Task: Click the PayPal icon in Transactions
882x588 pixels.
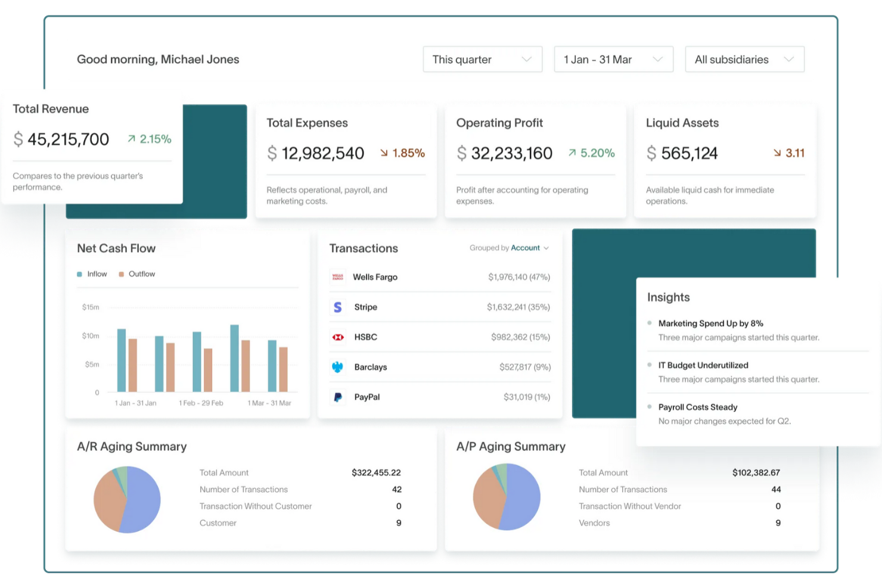Action: pos(338,397)
